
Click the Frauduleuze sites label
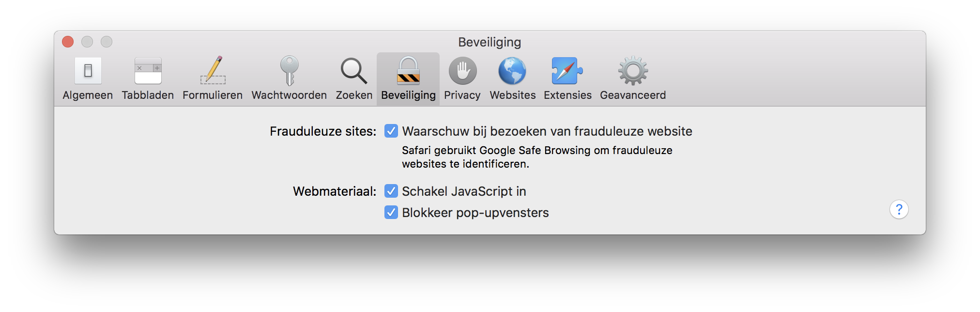click(x=322, y=131)
